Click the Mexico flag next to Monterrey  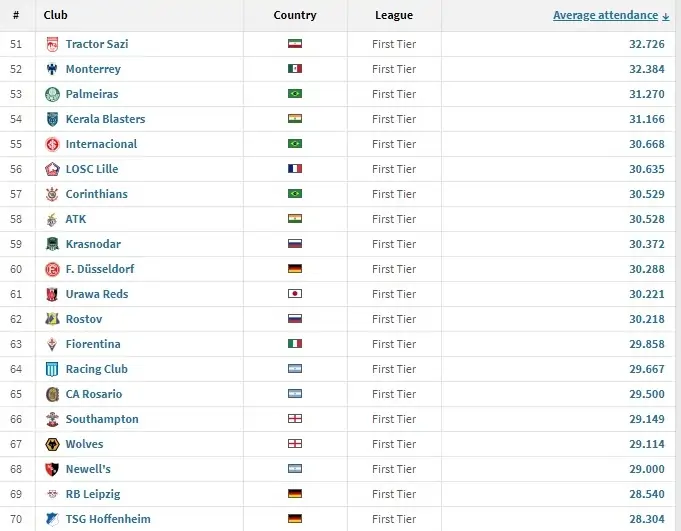(x=295, y=69)
